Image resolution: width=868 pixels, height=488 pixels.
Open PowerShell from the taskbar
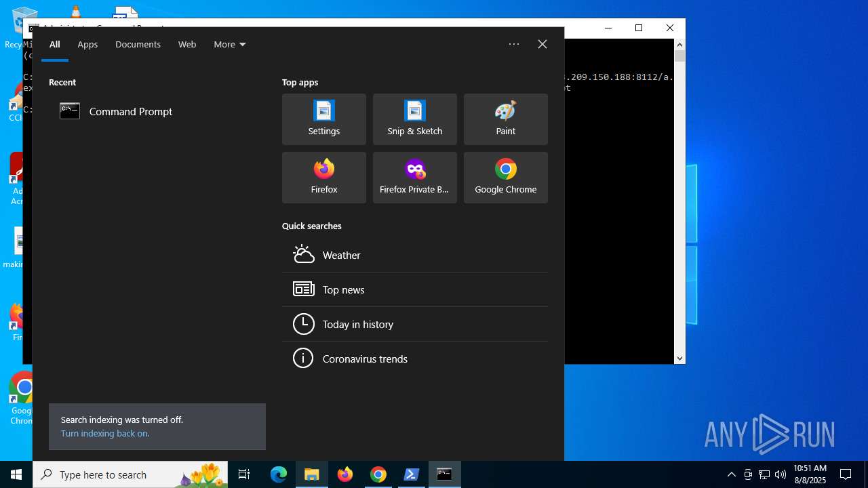412,474
